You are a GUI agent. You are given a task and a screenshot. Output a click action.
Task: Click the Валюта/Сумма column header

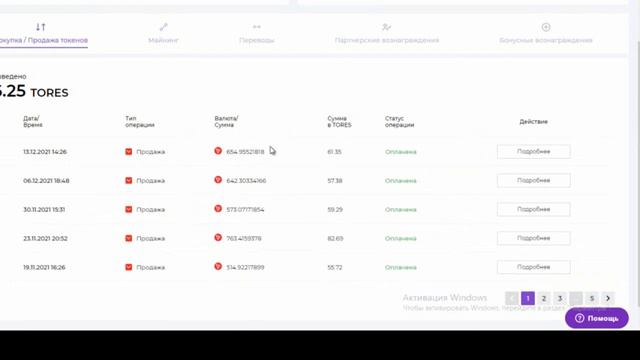pos(227,122)
